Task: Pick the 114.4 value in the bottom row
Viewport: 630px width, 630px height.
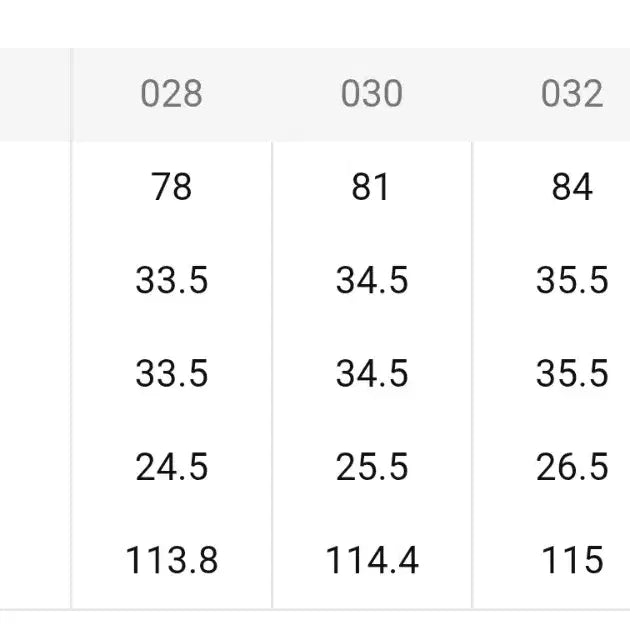Action: point(371,560)
